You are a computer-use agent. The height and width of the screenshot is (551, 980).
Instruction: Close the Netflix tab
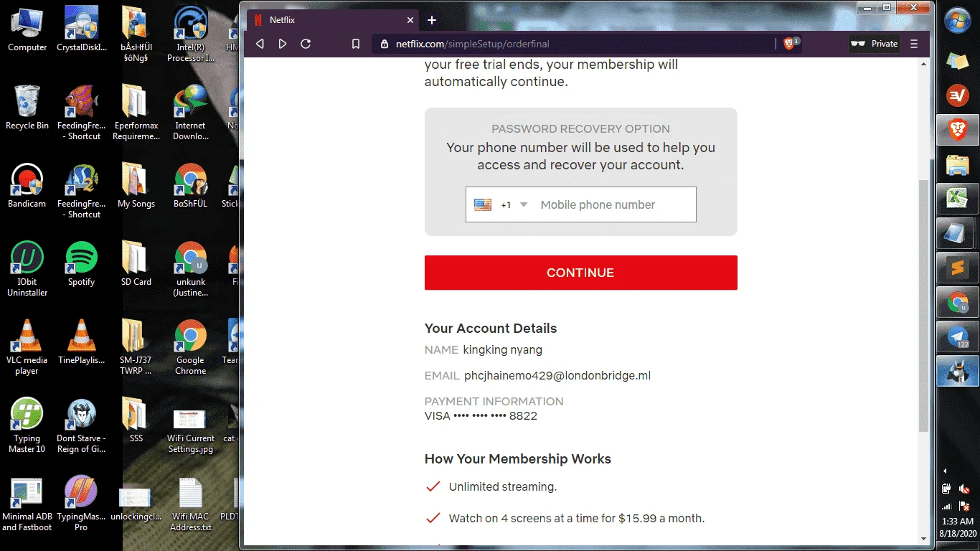(x=410, y=20)
